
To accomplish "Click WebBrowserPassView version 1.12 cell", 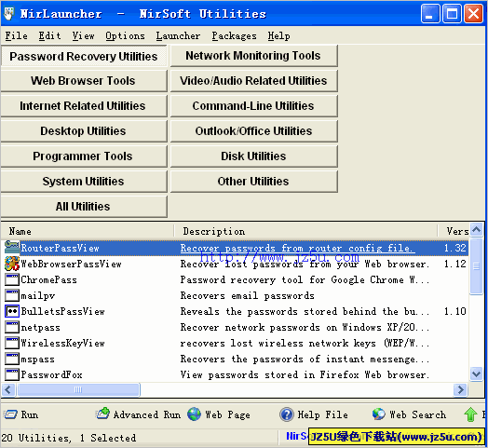I will click(455, 264).
